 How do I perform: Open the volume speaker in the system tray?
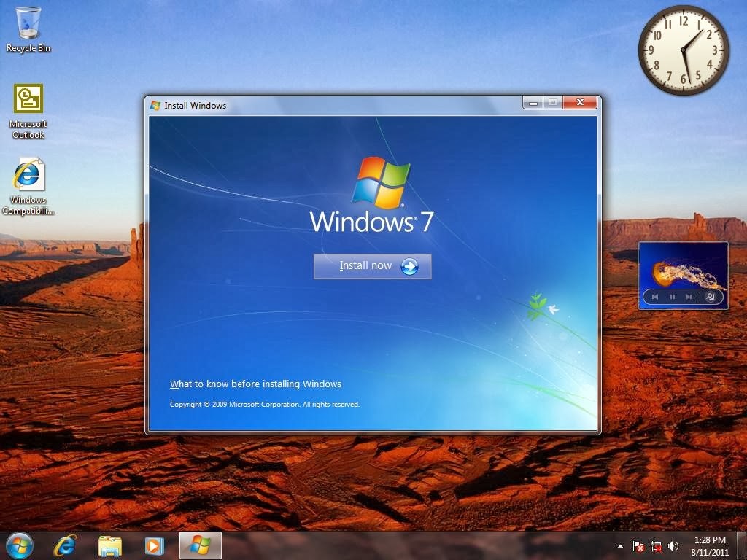click(671, 545)
